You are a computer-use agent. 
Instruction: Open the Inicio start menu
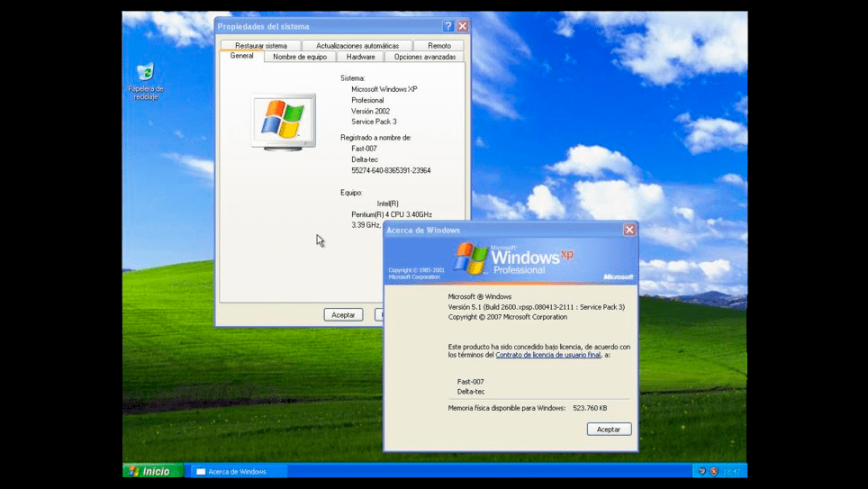153,471
